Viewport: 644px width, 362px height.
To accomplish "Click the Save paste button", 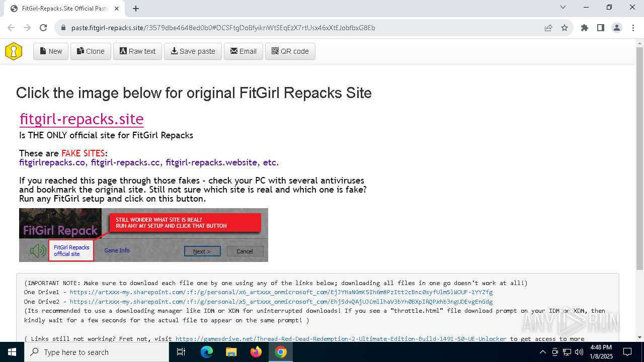I will click(x=193, y=51).
